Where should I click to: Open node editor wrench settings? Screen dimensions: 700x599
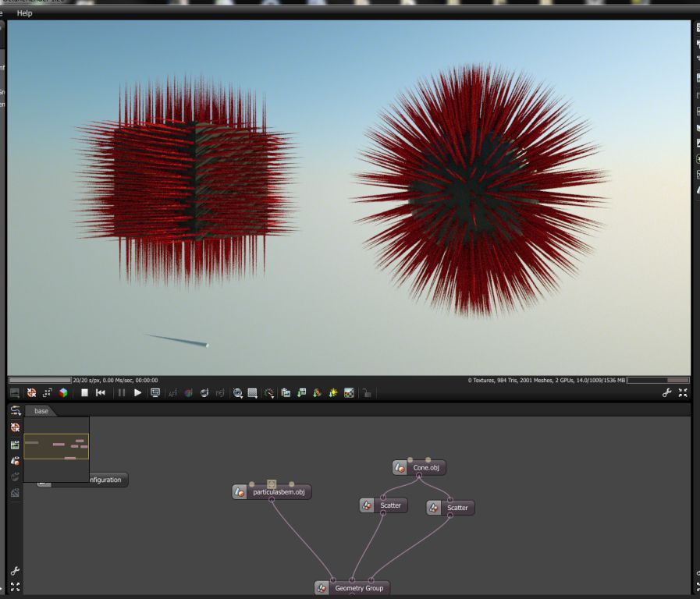[x=15, y=571]
